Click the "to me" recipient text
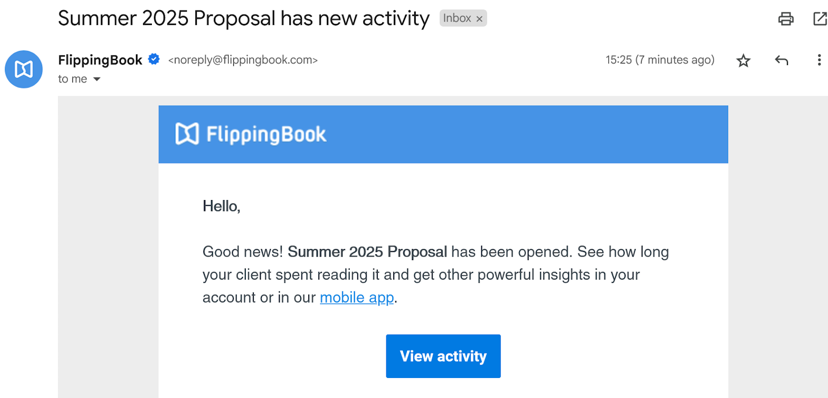828x398 pixels. point(73,80)
